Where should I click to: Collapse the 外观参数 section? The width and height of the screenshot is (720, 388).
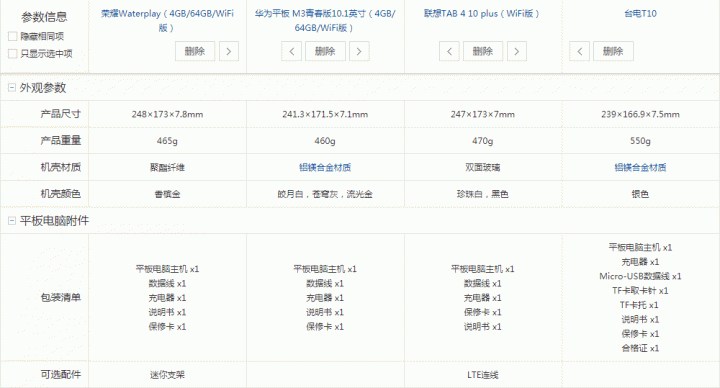coord(12,87)
